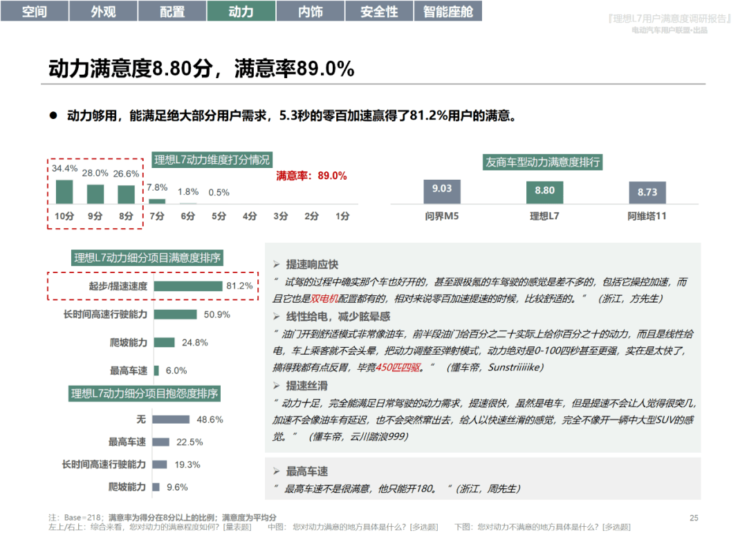Click the 6.0% satisfaction value
The height and width of the screenshot is (560, 747).
pyautogui.click(x=176, y=371)
